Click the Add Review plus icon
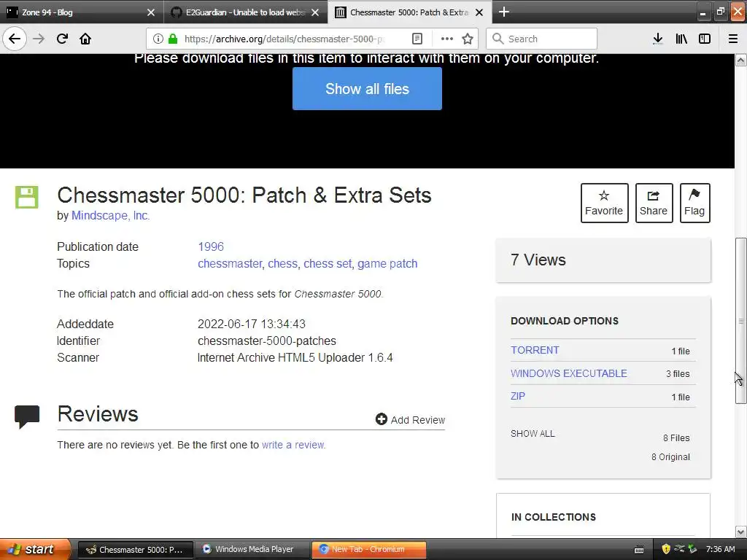 click(381, 419)
